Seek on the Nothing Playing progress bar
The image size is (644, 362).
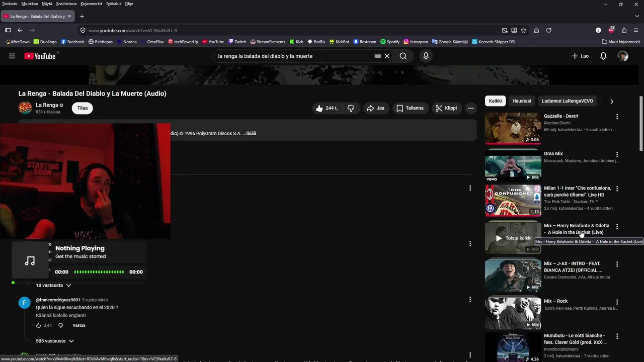point(99,272)
